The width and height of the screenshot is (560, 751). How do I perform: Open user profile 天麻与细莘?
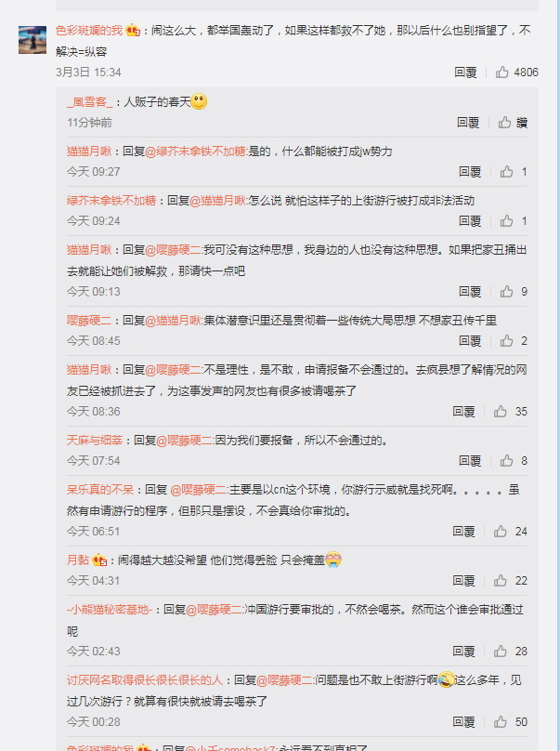[95, 441]
